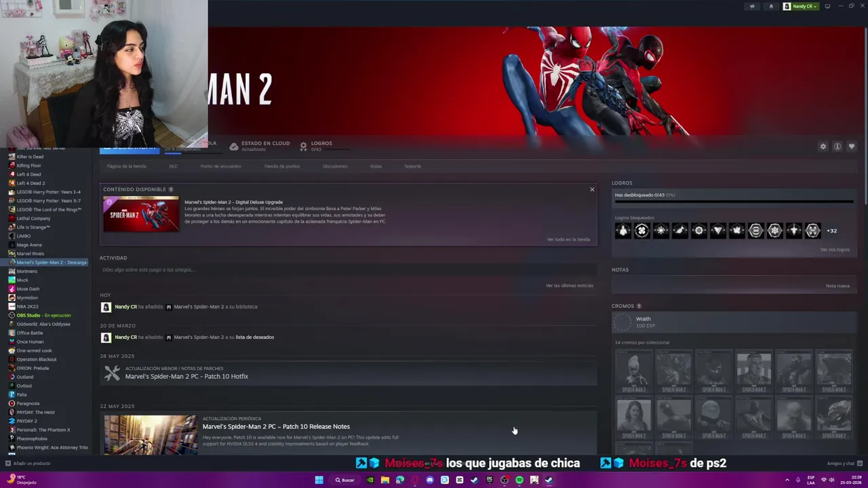
Task: Click Ver las últimas noticias link
Action: pyautogui.click(x=570, y=285)
